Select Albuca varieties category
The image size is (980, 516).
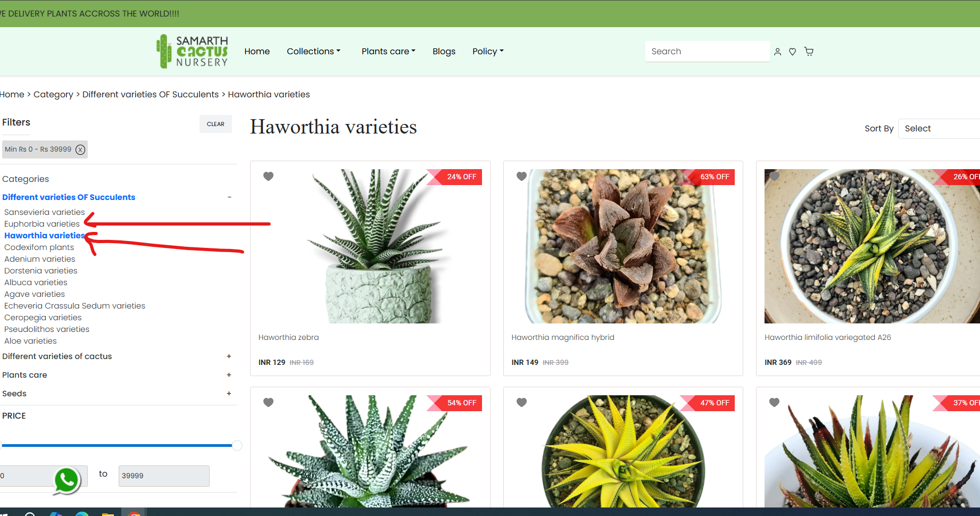(x=36, y=282)
